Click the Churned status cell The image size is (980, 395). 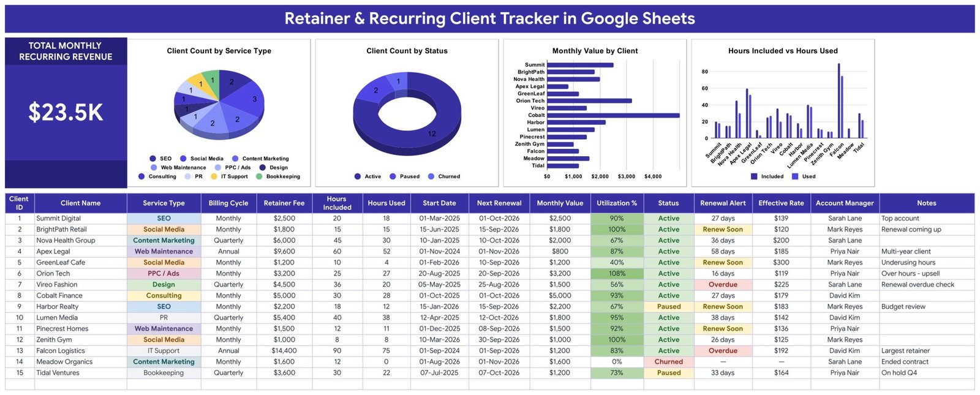click(x=669, y=362)
